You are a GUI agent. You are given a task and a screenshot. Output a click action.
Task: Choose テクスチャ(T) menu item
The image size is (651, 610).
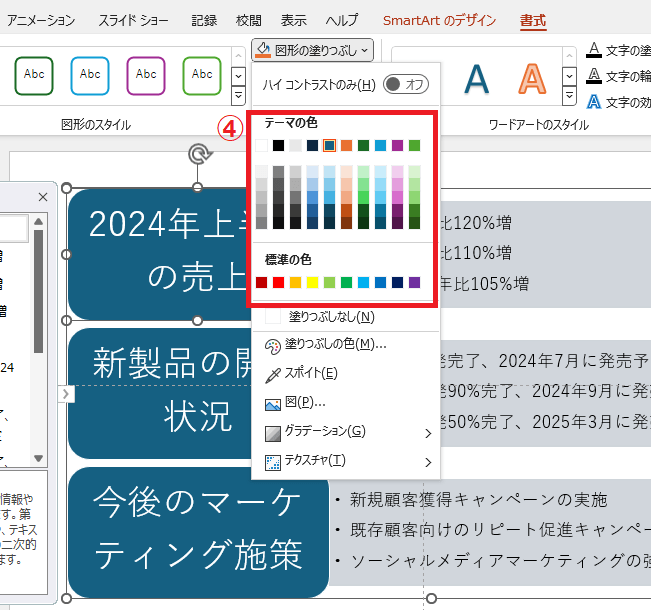click(x=345, y=462)
